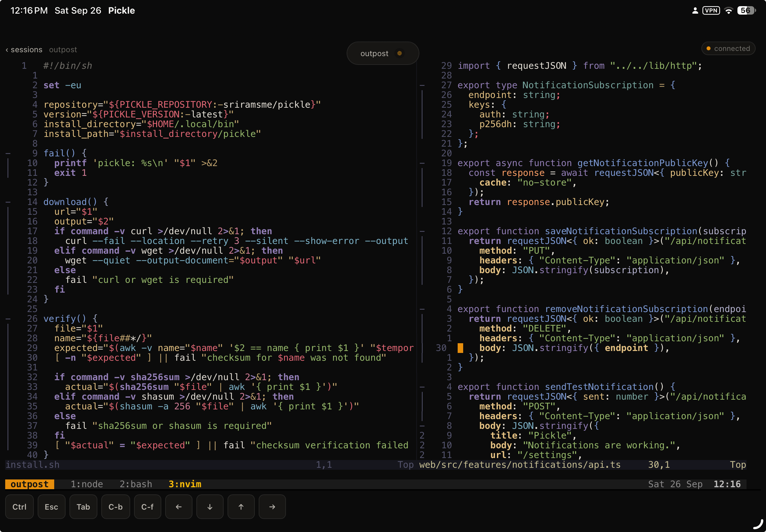Screen dimensions: 766x532
Task: Tap the C-b prefix key button
Action: pos(115,507)
